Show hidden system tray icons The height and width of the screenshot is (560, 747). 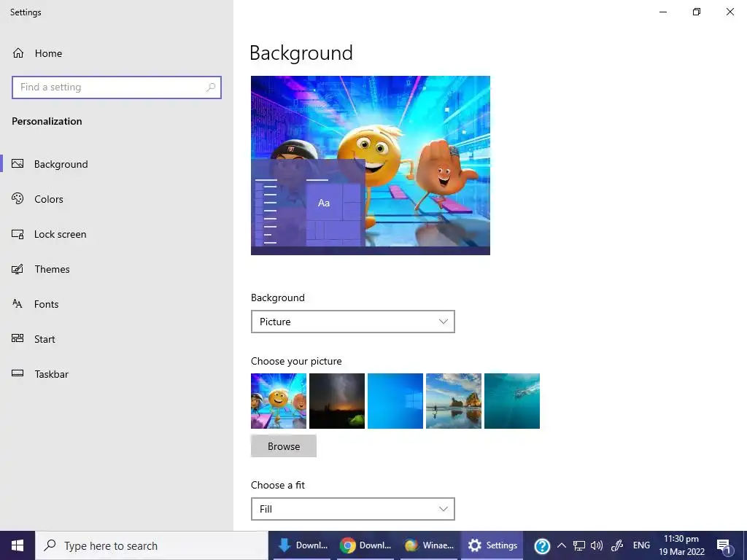(562, 545)
